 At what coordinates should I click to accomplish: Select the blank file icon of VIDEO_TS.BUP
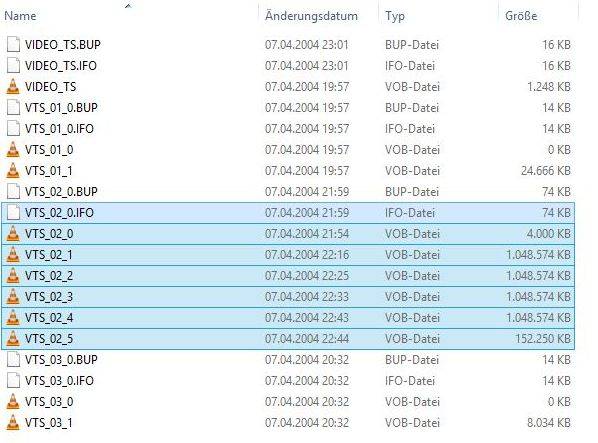tap(13, 45)
